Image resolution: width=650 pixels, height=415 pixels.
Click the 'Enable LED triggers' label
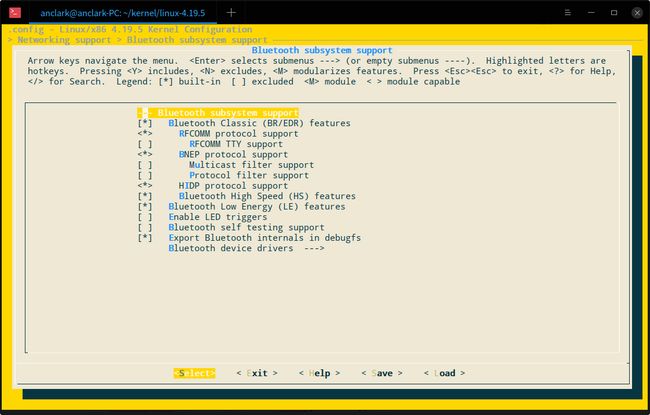pos(218,217)
